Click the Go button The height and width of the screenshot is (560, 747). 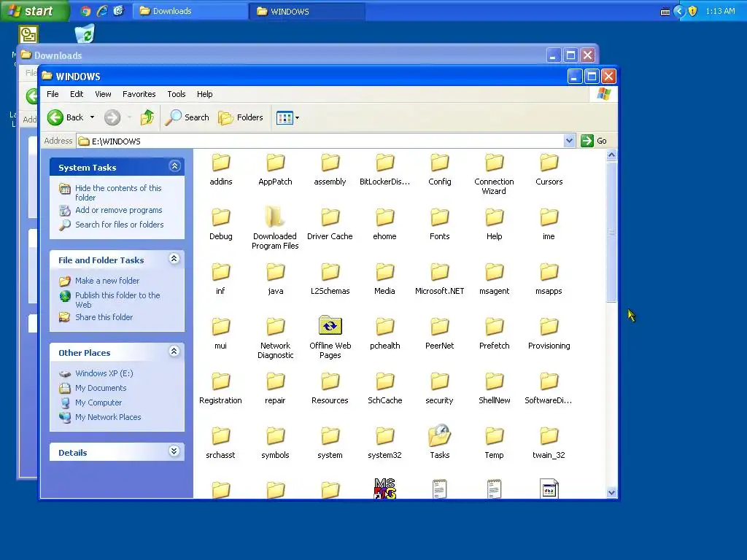594,141
